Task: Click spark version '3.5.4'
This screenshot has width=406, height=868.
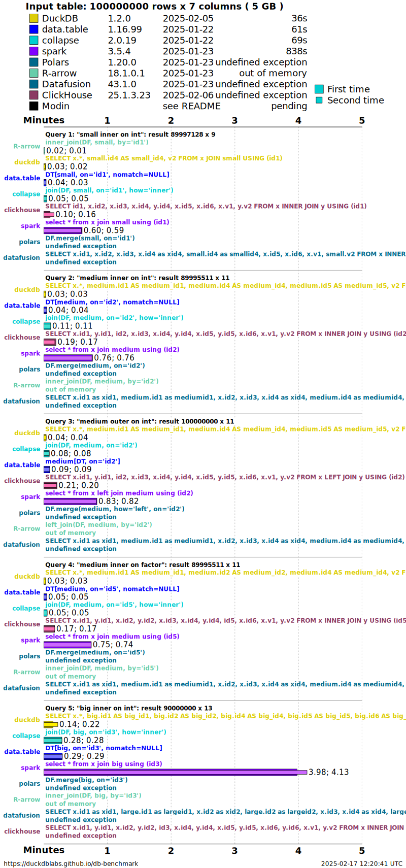Action: point(119,51)
